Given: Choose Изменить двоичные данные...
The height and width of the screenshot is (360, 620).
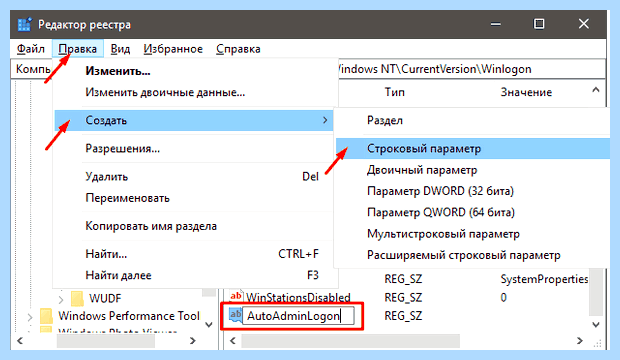Looking at the screenshot, I should [196, 92].
